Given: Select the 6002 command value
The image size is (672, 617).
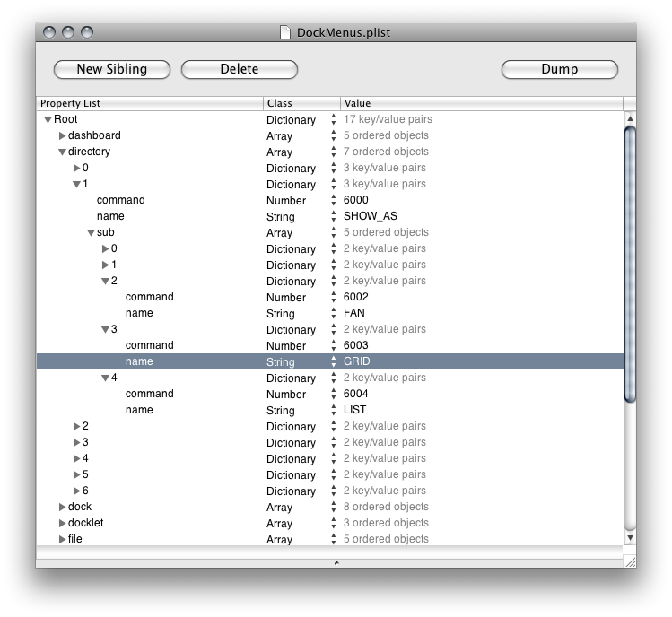Looking at the screenshot, I should click(355, 297).
